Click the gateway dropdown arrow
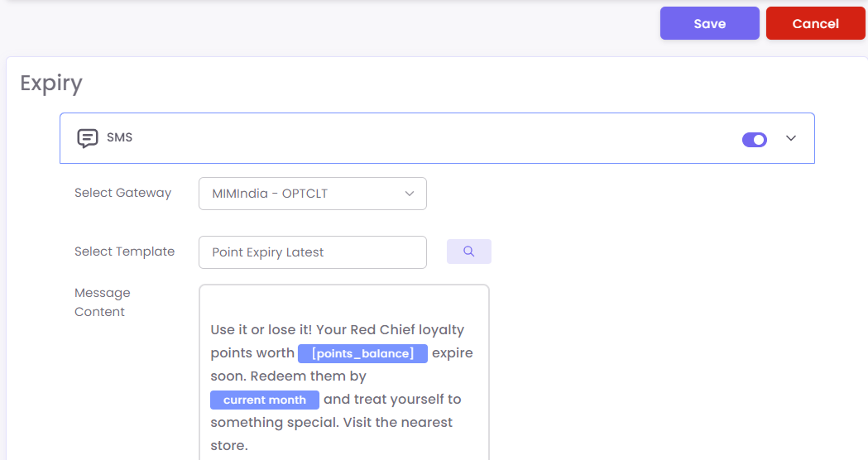868x460 pixels. (x=410, y=194)
